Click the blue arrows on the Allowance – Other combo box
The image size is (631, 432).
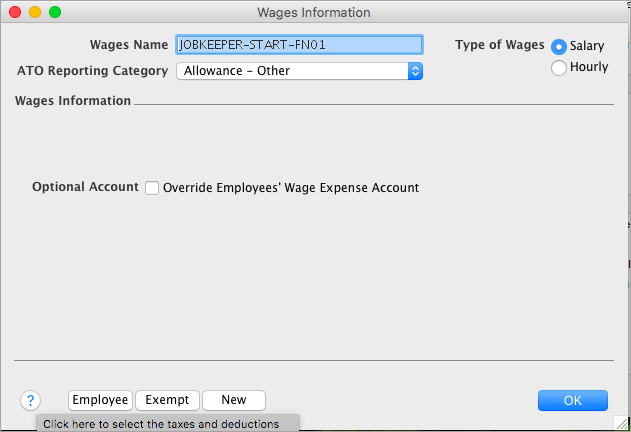[415, 71]
